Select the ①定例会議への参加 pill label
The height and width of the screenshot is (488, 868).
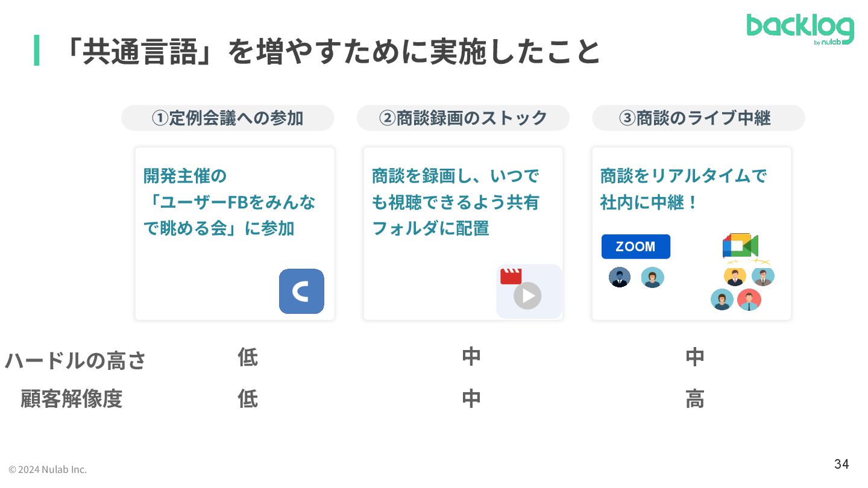[x=227, y=118]
